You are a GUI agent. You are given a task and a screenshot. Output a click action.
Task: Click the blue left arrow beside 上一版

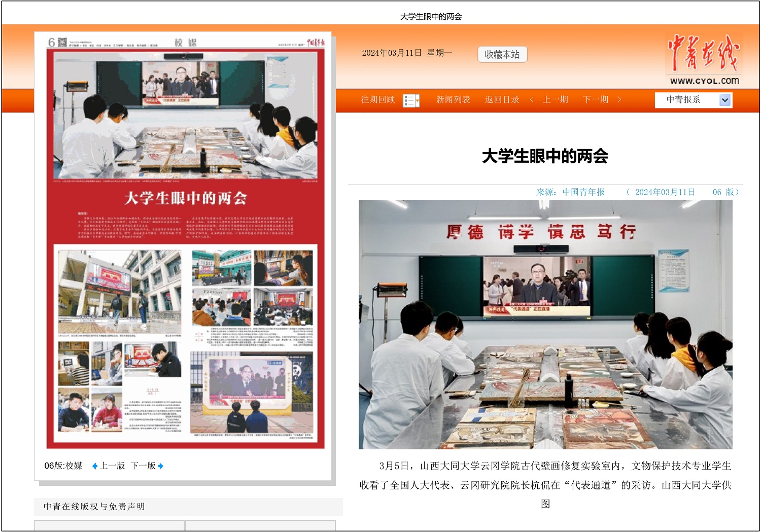coord(94,466)
